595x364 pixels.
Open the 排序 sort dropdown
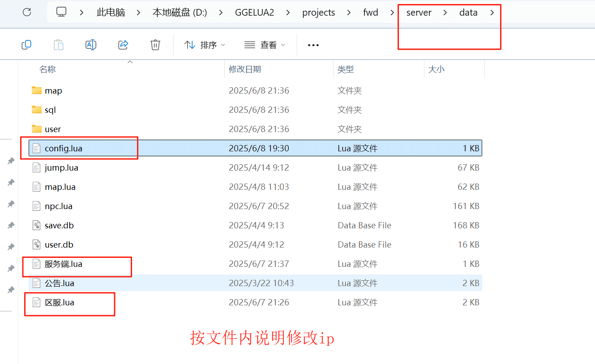point(205,45)
